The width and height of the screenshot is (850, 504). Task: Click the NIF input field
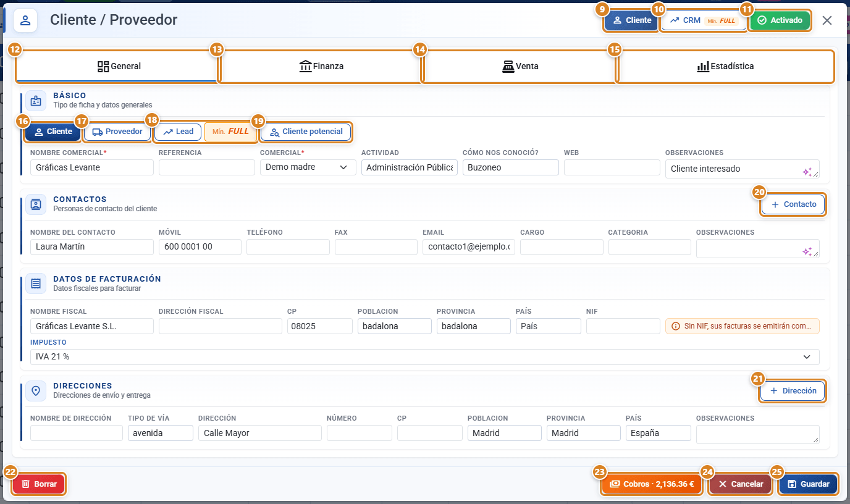(x=623, y=326)
